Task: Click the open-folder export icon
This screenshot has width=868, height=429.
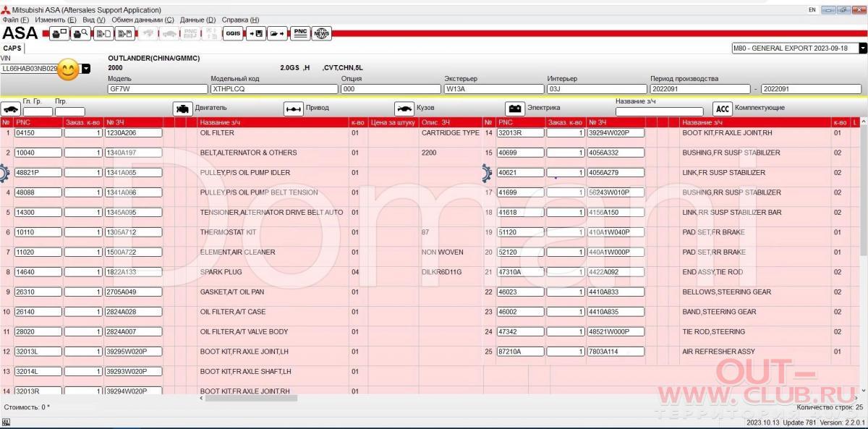Action: click(277, 33)
